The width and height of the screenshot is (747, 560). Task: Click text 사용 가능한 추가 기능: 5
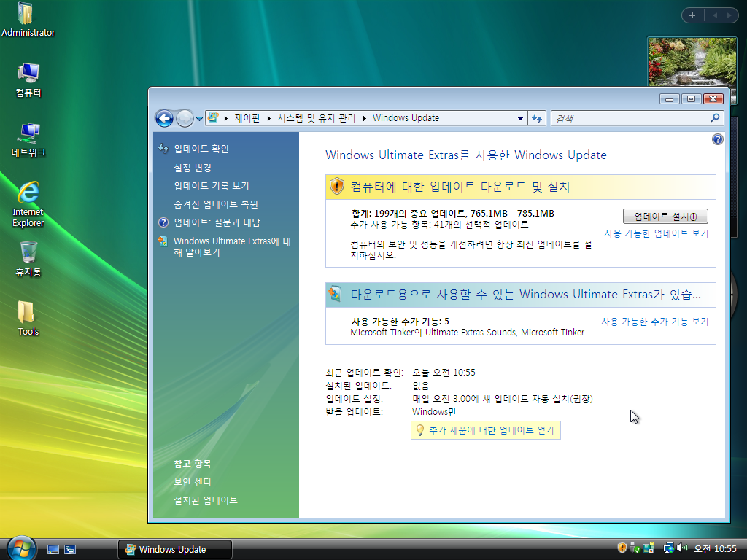click(x=400, y=322)
